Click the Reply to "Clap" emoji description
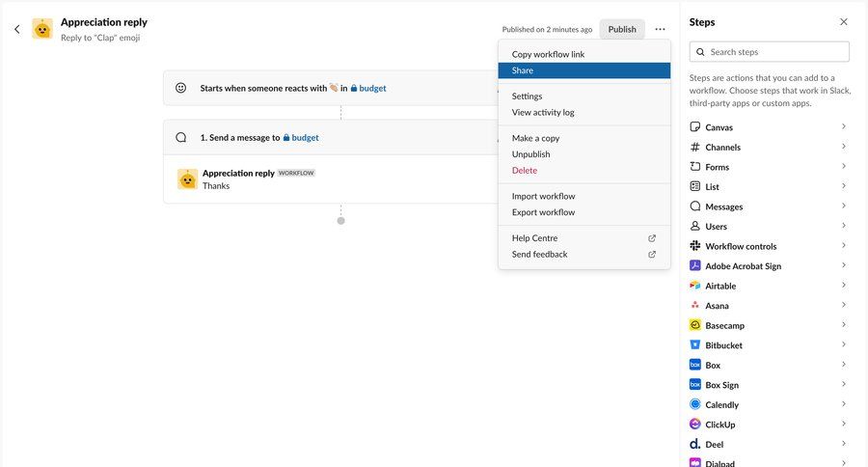Screen dimensions: 868x467 [x=100, y=38]
